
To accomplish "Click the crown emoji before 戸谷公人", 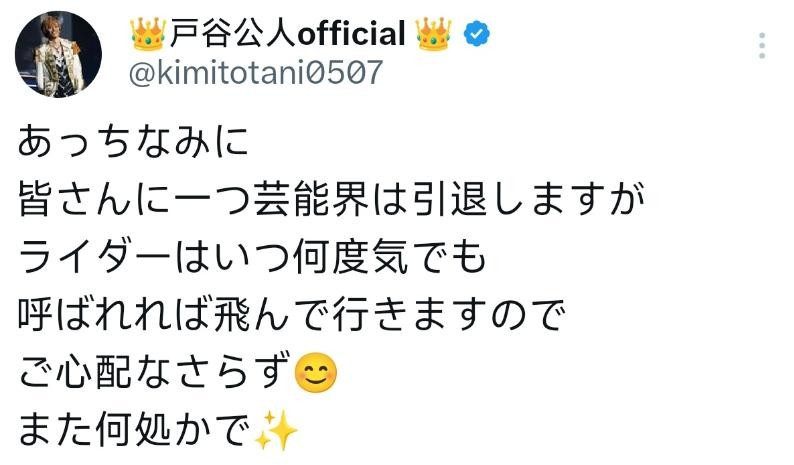I will (x=148, y=34).
